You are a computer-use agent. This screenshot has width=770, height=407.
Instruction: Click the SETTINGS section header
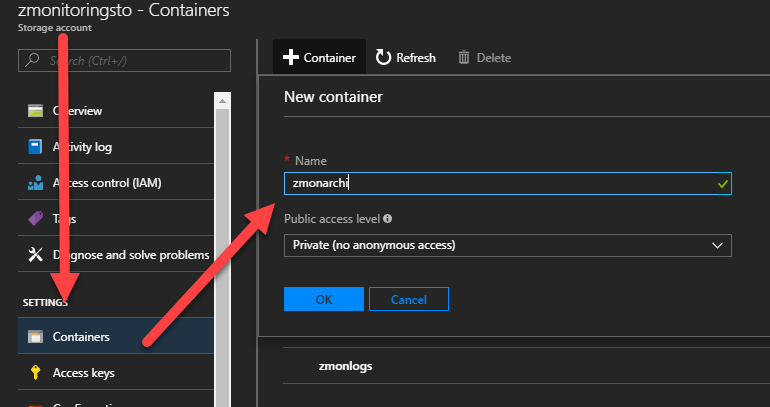click(45, 302)
